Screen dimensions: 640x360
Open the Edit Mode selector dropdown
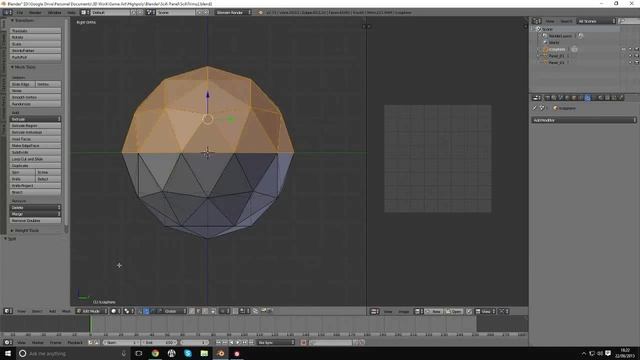pos(92,311)
